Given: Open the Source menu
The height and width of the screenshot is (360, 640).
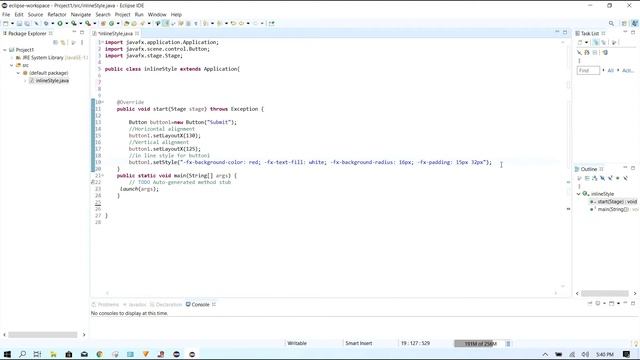Looking at the screenshot, I should 35,14.
